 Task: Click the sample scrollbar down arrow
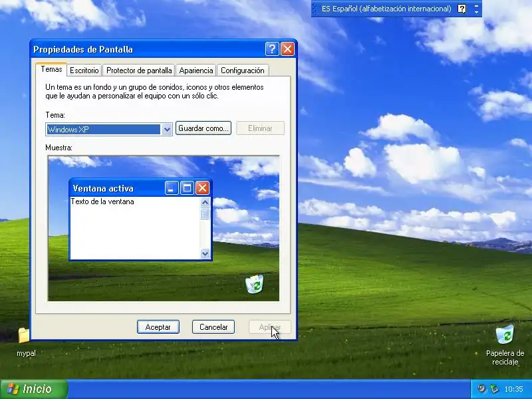pos(205,253)
